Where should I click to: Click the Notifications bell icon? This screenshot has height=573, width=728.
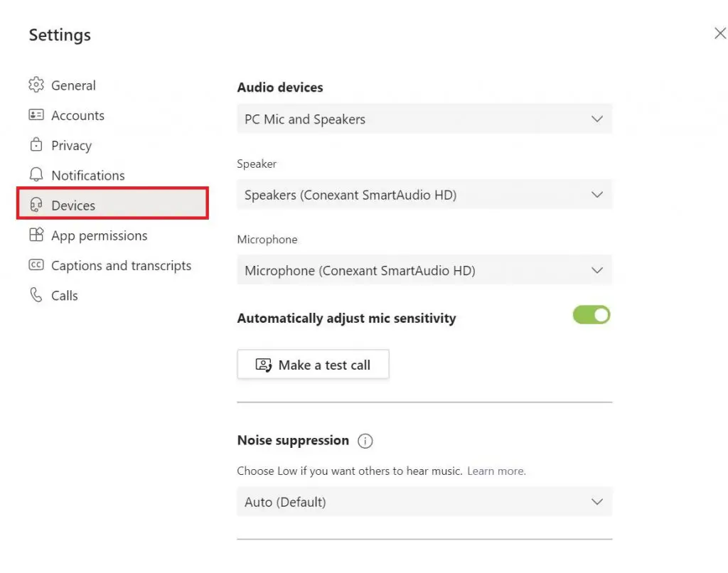tap(36, 175)
